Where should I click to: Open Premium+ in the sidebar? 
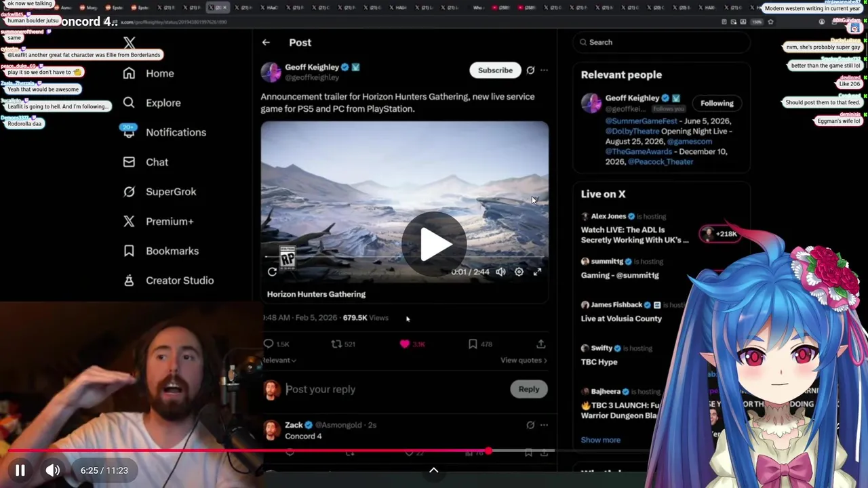158,221
